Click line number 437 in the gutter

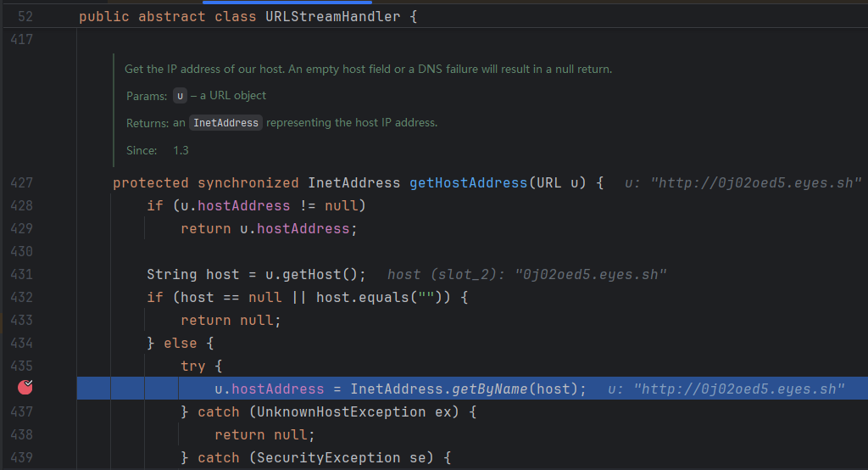tap(21, 411)
